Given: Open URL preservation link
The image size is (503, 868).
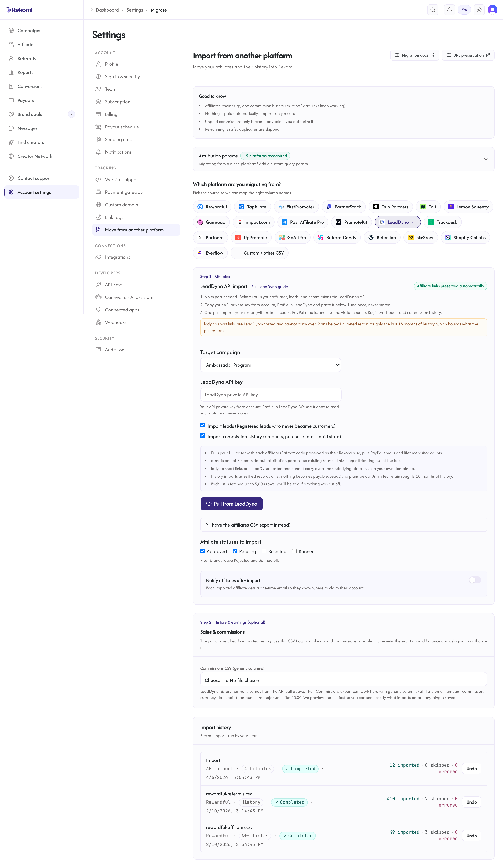Looking at the screenshot, I should (x=468, y=55).
